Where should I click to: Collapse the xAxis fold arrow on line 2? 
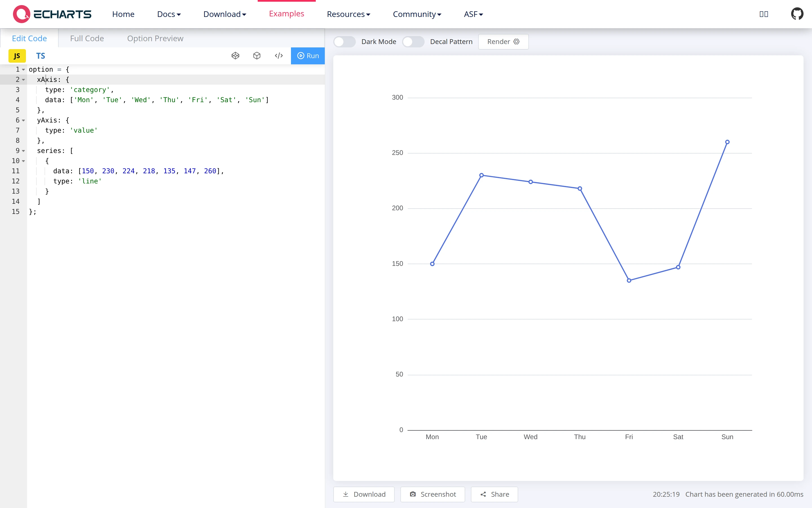(x=23, y=80)
